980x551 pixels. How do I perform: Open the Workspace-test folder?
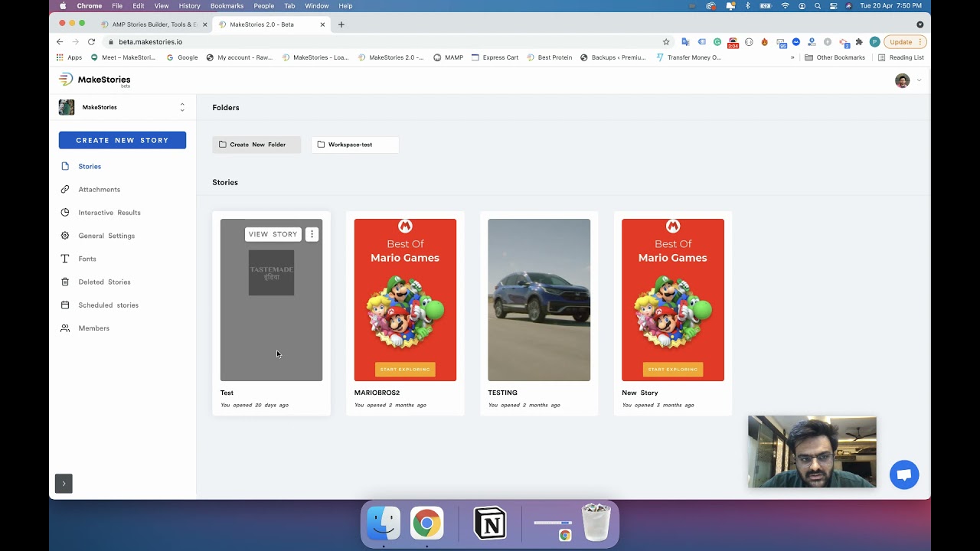(354, 145)
